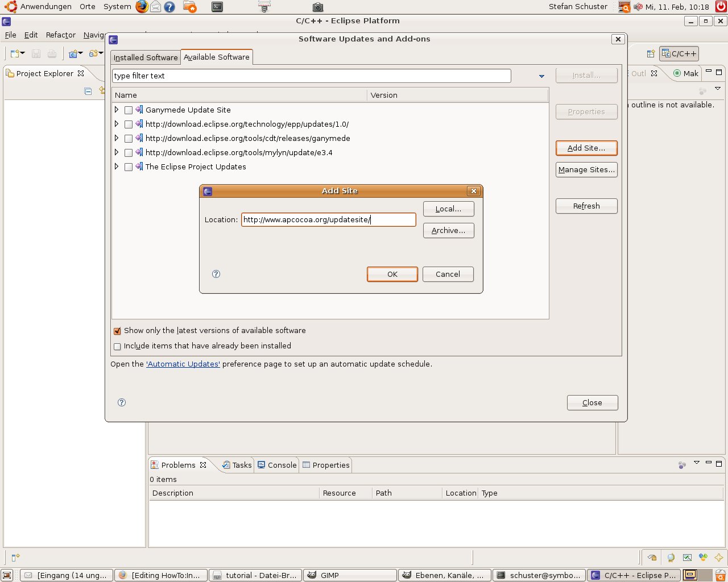Enable Include items already installed checkbox

pyautogui.click(x=117, y=346)
